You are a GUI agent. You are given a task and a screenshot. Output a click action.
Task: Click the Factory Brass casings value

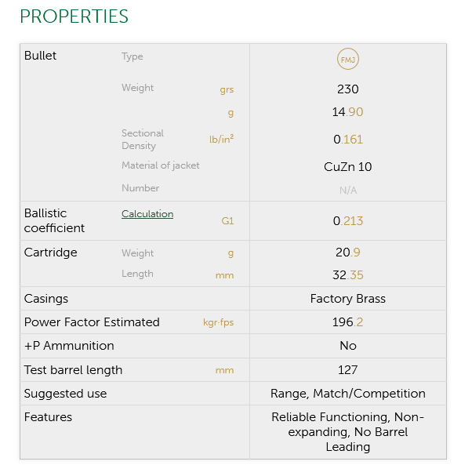tap(348, 299)
